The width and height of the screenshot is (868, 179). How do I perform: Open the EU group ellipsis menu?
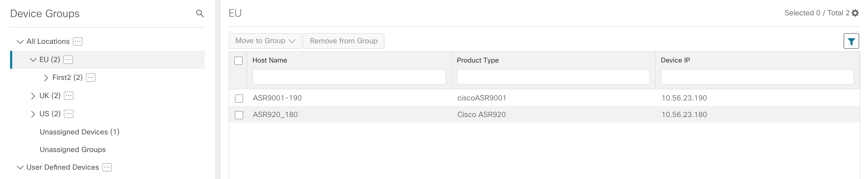68,60
